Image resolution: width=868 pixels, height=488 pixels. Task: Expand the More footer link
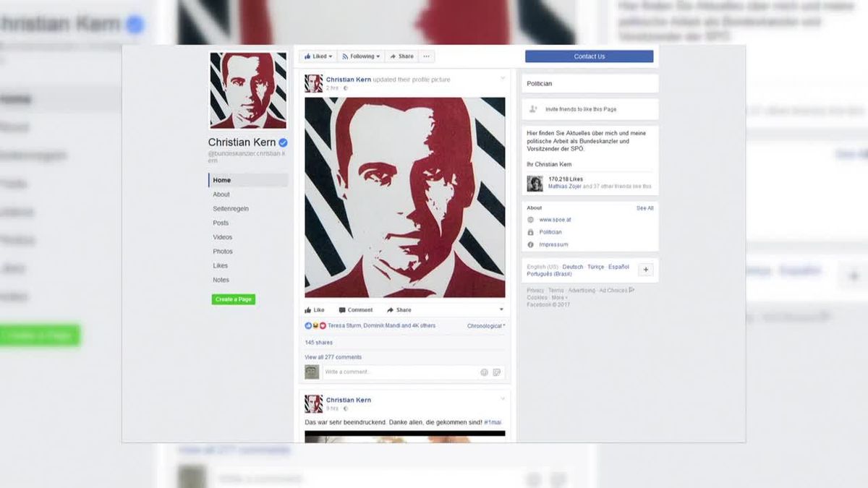coord(559,297)
